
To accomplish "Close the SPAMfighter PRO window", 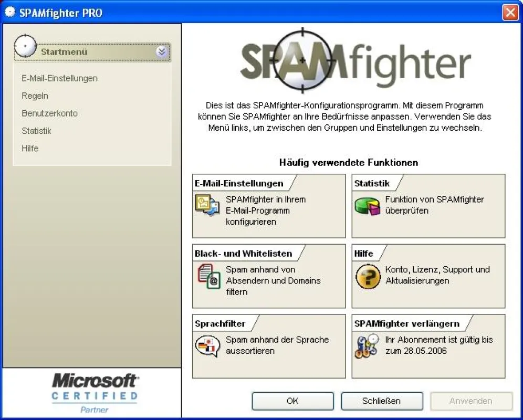I will click(510, 13).
